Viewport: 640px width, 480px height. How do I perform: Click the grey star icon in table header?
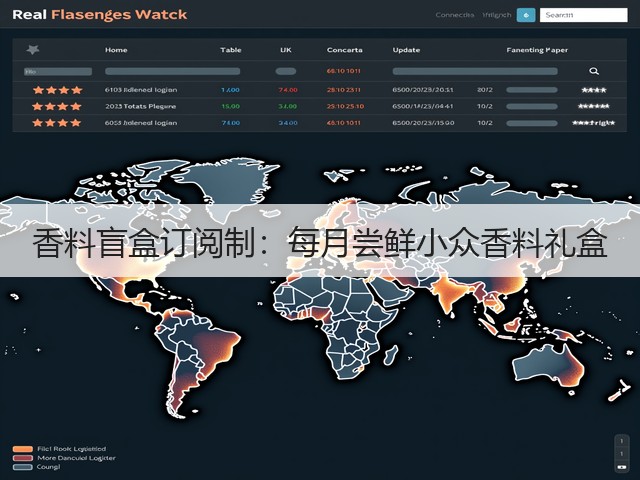33,50
